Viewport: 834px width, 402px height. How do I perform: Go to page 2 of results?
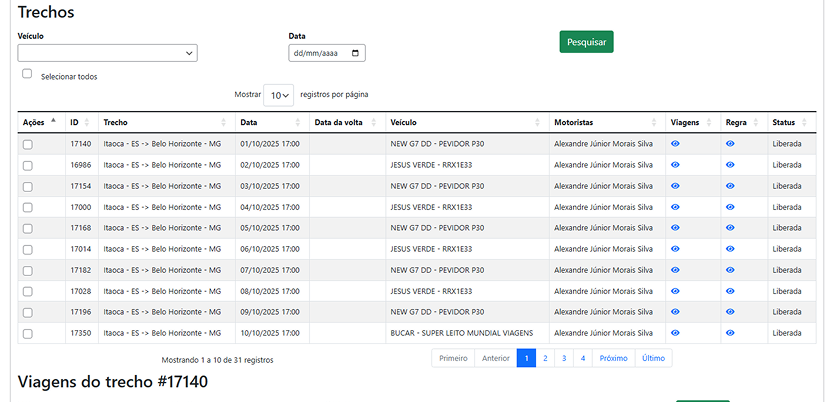tap(545, 358)
